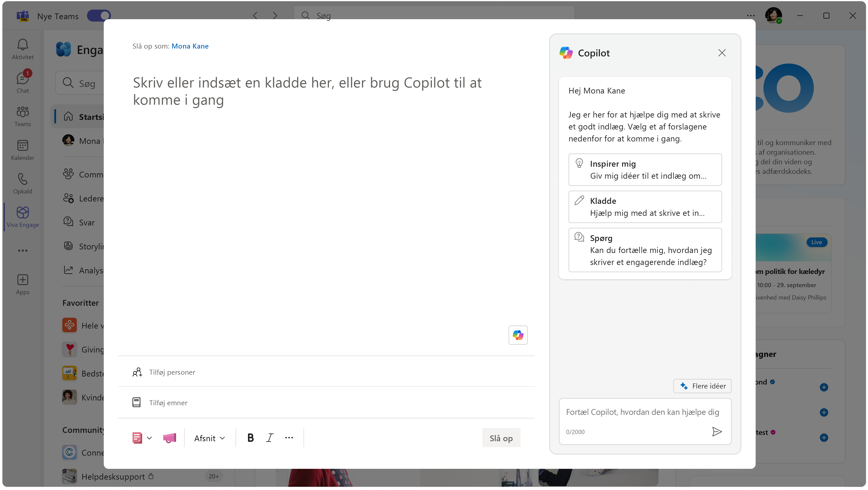This screenshot has height=490, width=868.
Task: Click the Tilføj emner field
Action: coord(326,402)
